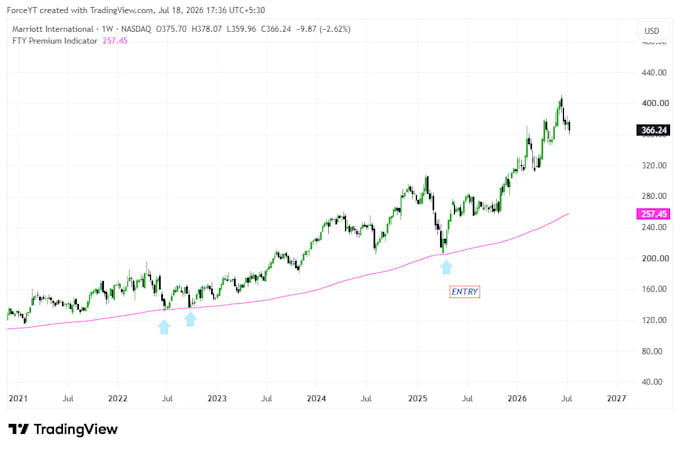
Task: Click the magenta 257.45 price axis label
Action: coord(653,214)
